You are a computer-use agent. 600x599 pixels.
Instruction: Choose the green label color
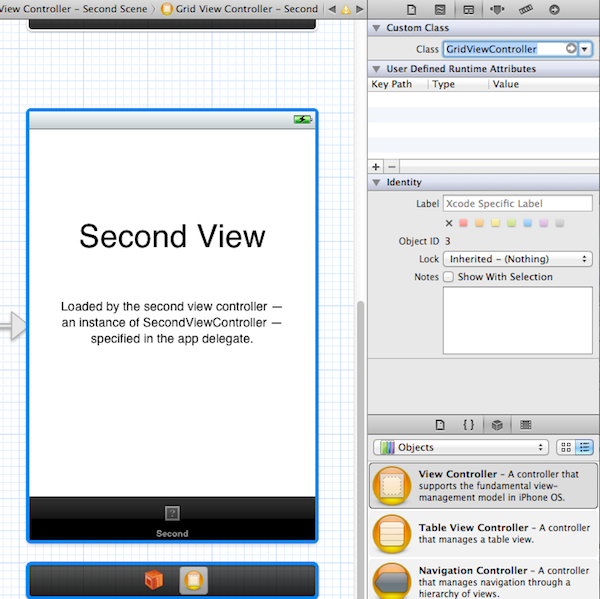[512, 223]
